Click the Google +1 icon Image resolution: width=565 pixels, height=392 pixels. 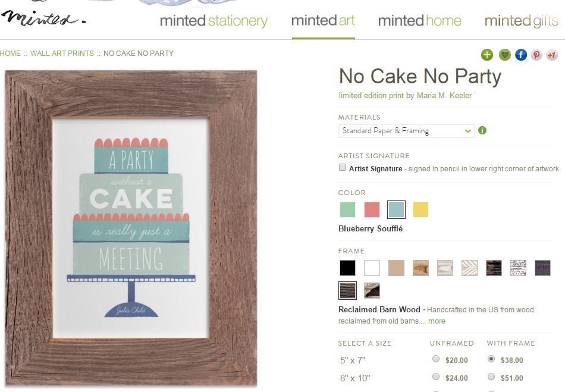pos(552,55)
